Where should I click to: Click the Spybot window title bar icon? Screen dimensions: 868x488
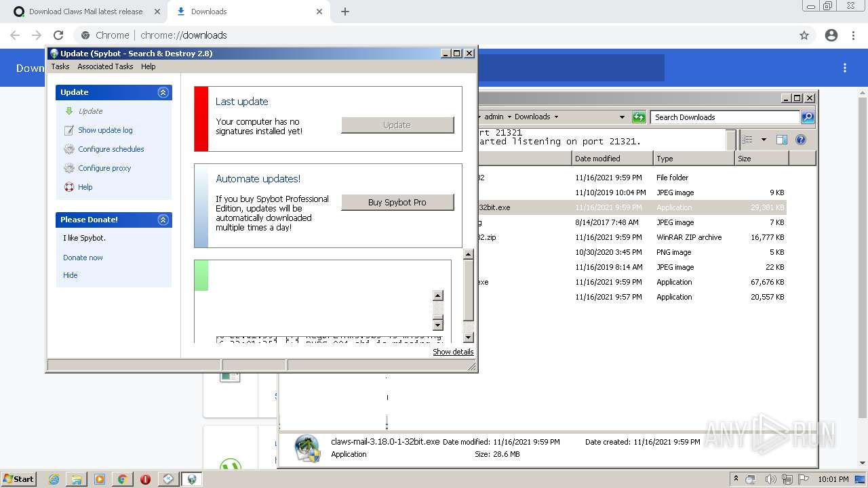click(x=54, y=54)
